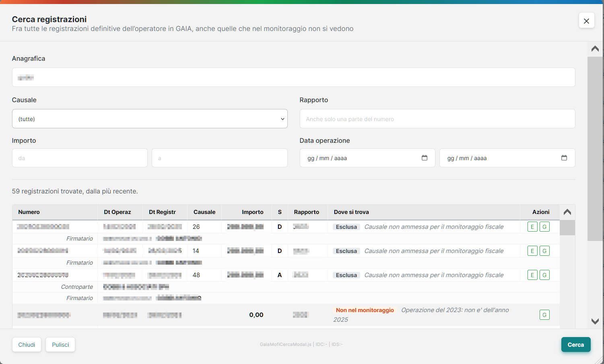The width and height of the screenshot is (604, 364).
Task: Click the E action for causale 14 row
Action: point(532,251)
